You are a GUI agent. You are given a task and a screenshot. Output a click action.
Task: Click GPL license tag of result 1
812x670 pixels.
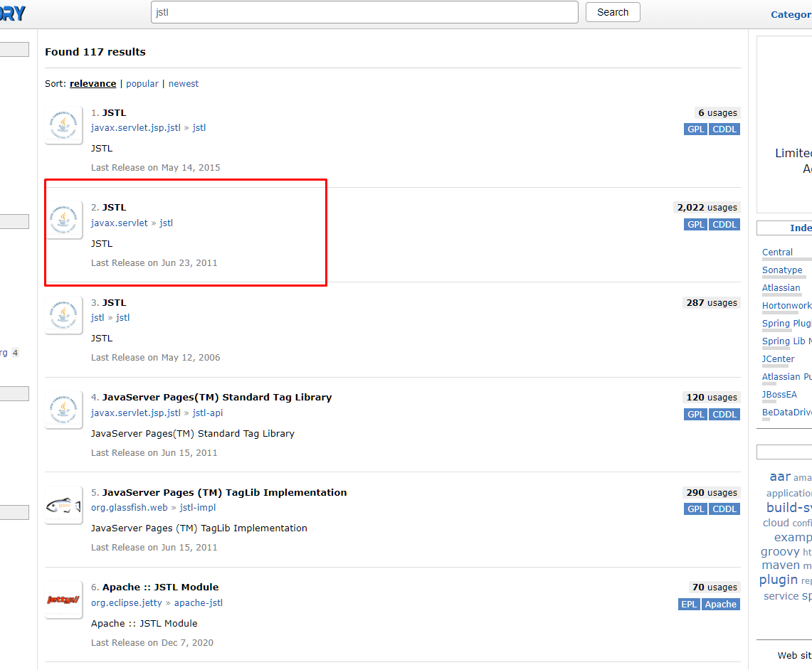click(x=695, y=129)
